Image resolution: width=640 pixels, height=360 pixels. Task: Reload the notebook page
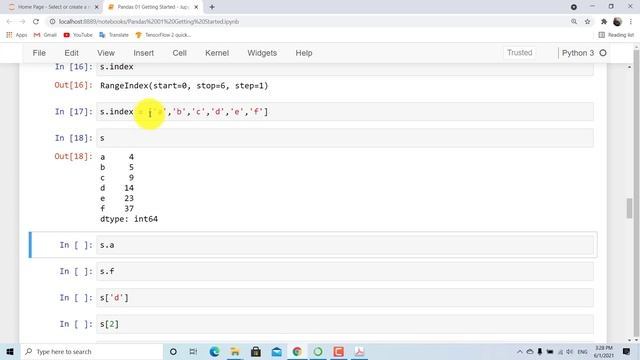[x=36, y=22]
